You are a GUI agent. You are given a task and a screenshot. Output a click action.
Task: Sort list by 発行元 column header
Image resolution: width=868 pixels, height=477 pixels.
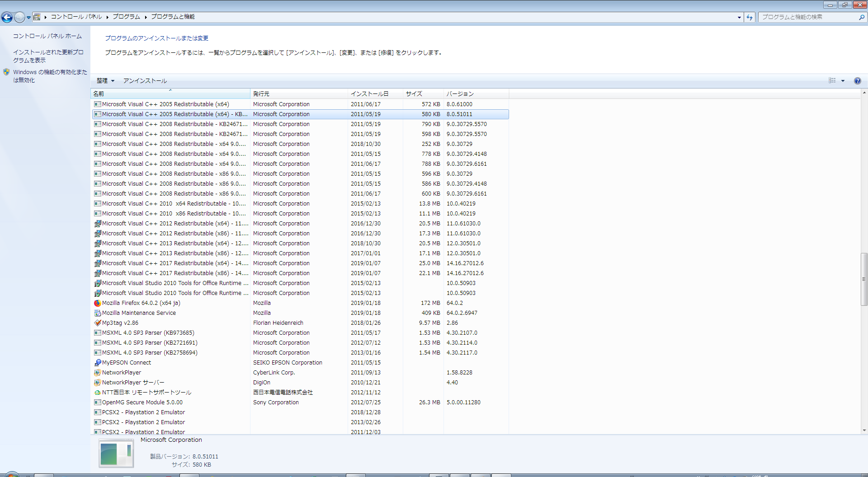pos(299,94)
